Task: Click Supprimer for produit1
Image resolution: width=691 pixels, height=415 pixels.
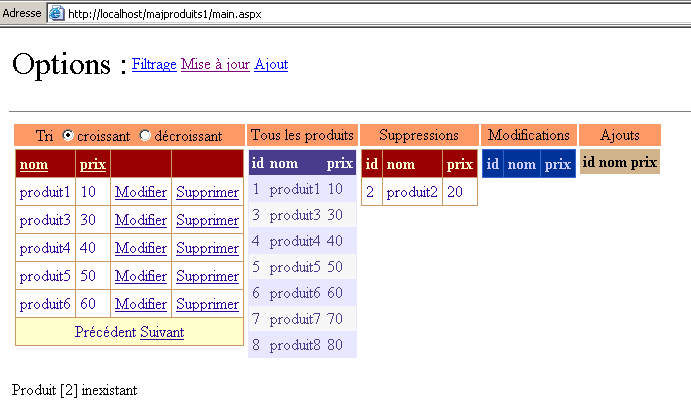Action: pyautogui.click(x=207, y=192)
